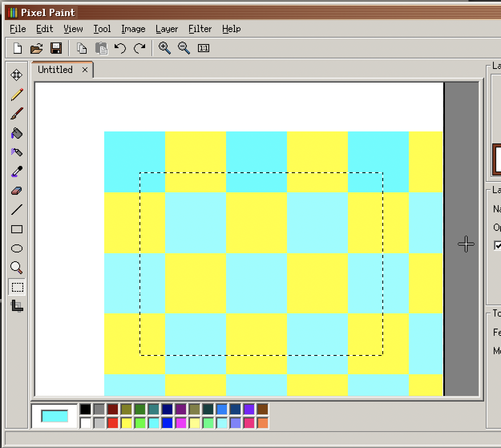Open a file via the folder toolbar icon
This screenshot has height=448, width=501.
(36, 48)
